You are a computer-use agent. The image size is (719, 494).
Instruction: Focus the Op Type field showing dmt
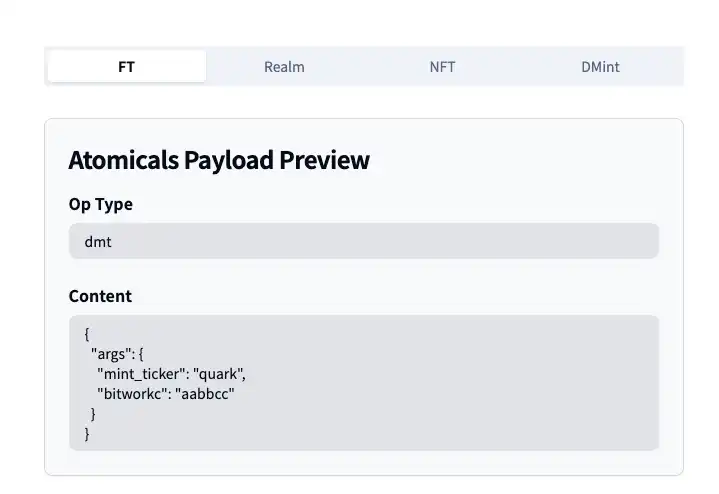tap(363, 241)
